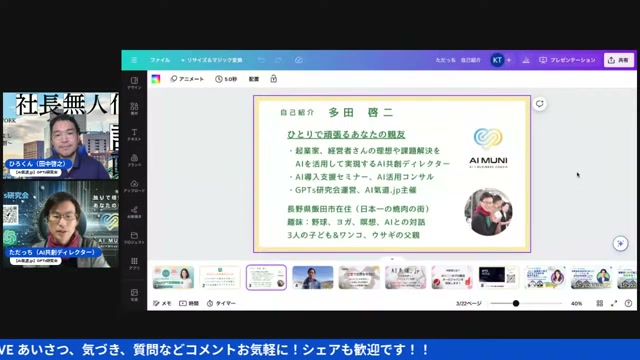Screen dimensions: 640x360
Task: Select the AI MUNI logo image
Action: (x=488, y=148)
